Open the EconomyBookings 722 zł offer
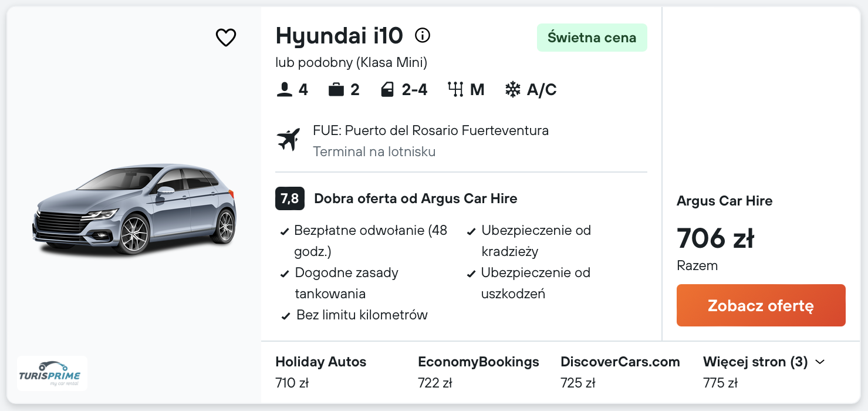Screen dimensions: 868x411 pos(478,372)
